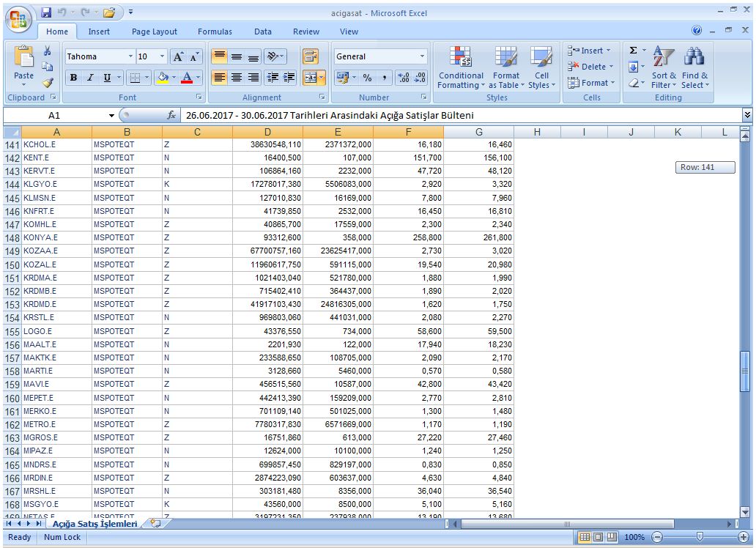Screen dimensions: 756x548
Task: Open the font size dropdown
Action: [163, 56]
